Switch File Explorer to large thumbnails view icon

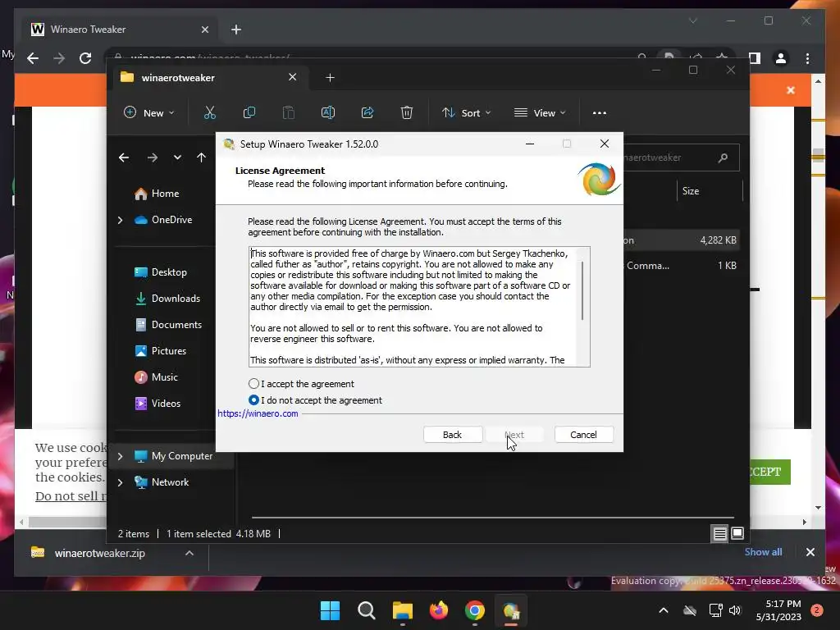(737, 533)
